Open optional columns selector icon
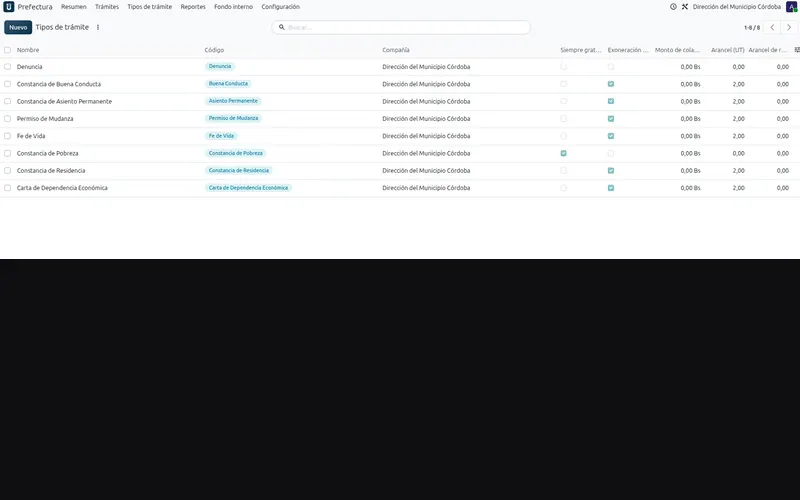 pos(797,49)
